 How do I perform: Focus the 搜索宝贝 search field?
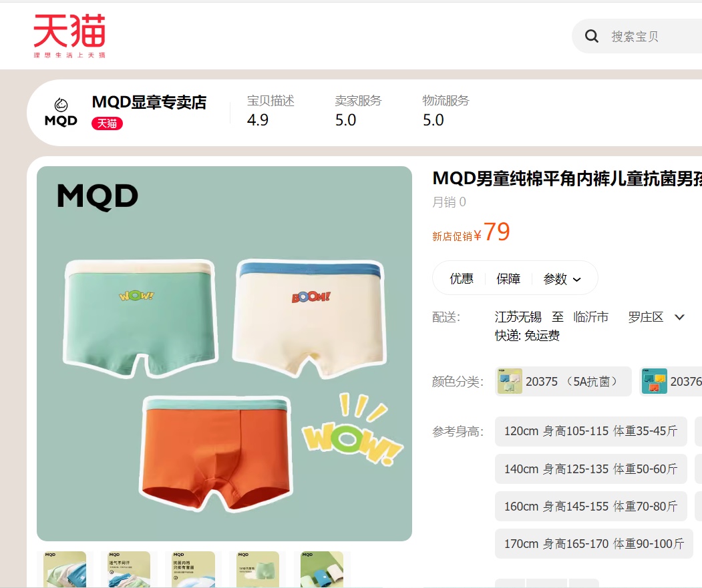654,36
